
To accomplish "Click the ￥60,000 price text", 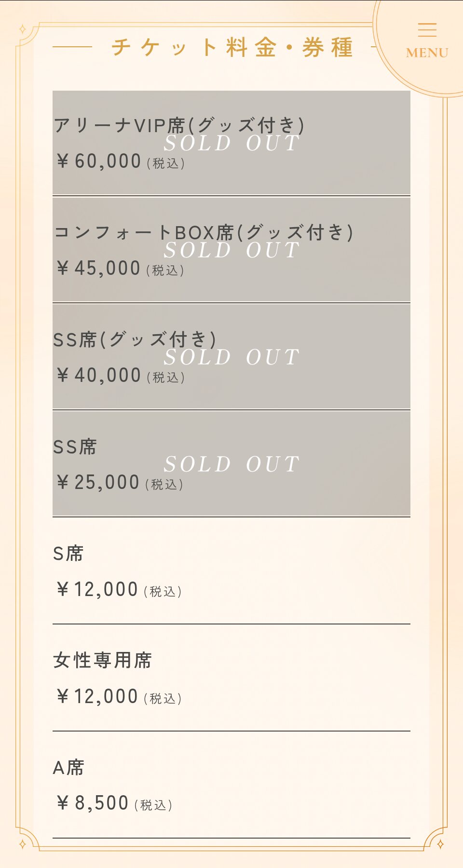I will (99, 162).
